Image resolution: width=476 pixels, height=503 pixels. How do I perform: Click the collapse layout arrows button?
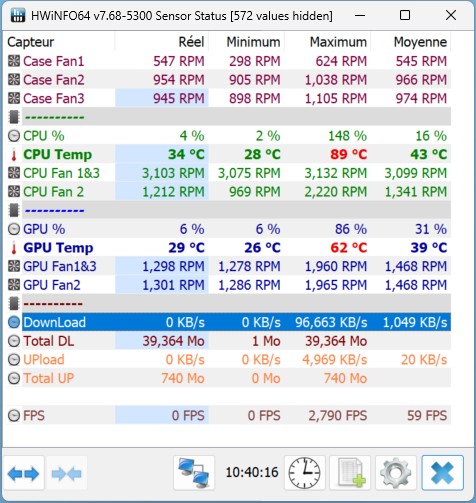coord(67,473)
